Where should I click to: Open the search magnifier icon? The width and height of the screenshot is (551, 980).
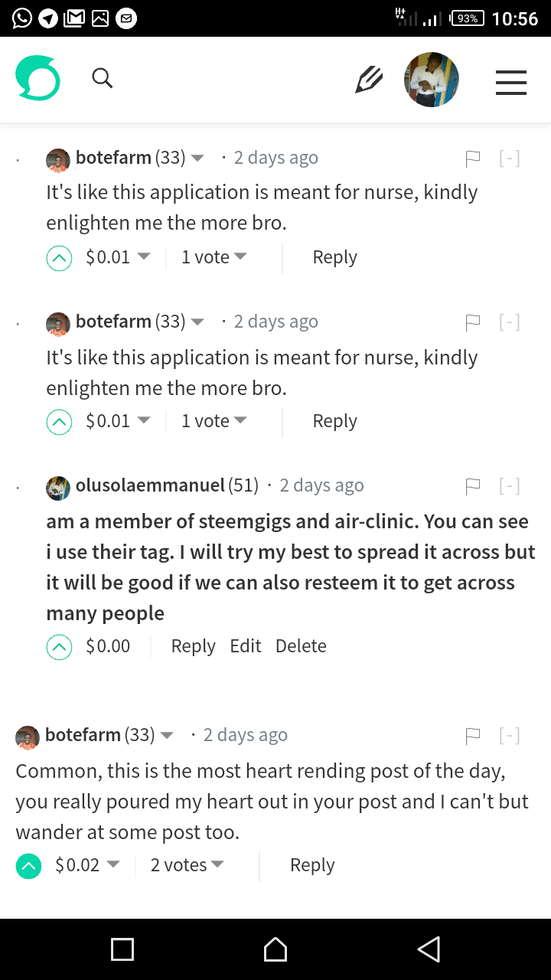[103, 78]
